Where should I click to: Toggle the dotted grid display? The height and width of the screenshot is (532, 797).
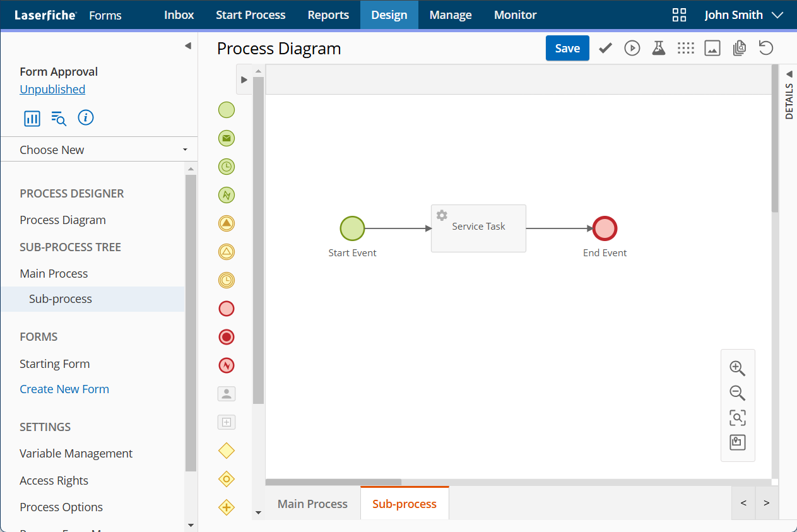685,49
